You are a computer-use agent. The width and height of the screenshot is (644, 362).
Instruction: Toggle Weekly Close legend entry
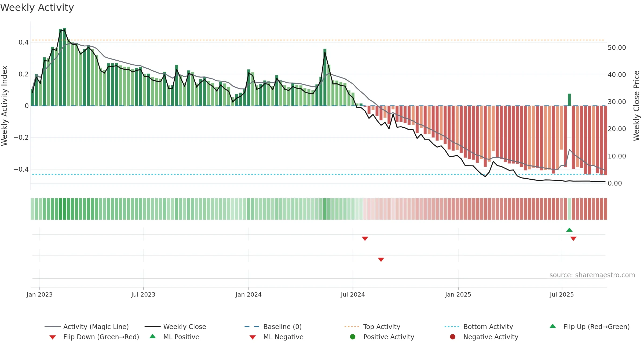175,327
